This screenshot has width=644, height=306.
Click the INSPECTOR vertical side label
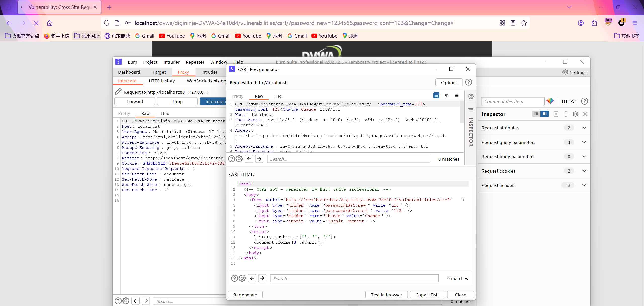coord(471,132)
